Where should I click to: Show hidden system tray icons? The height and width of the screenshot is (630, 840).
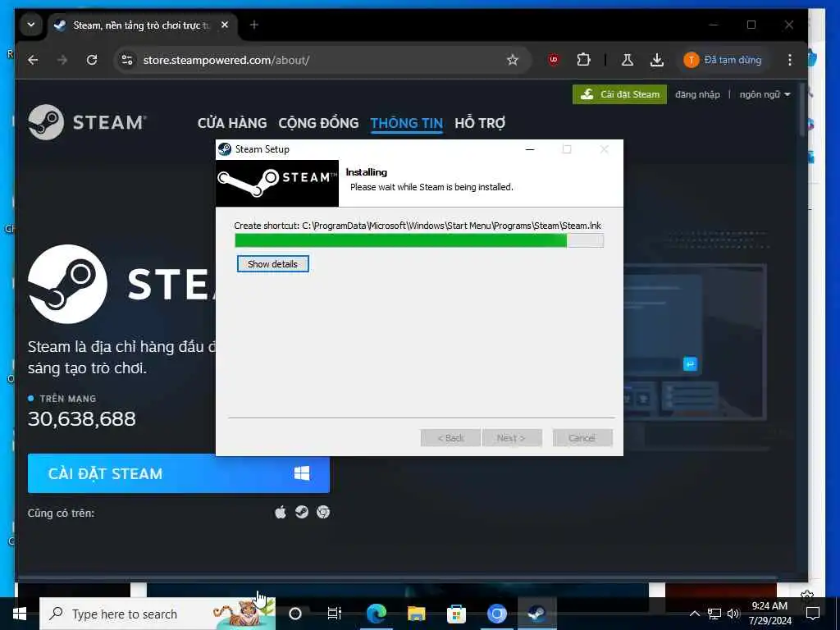(x=694, y=614)
